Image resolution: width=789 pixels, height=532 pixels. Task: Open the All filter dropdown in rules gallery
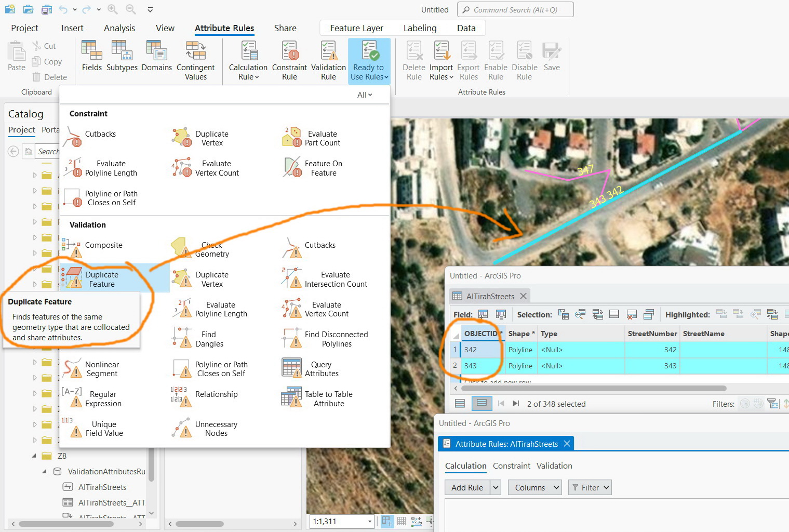pos(365,95)
